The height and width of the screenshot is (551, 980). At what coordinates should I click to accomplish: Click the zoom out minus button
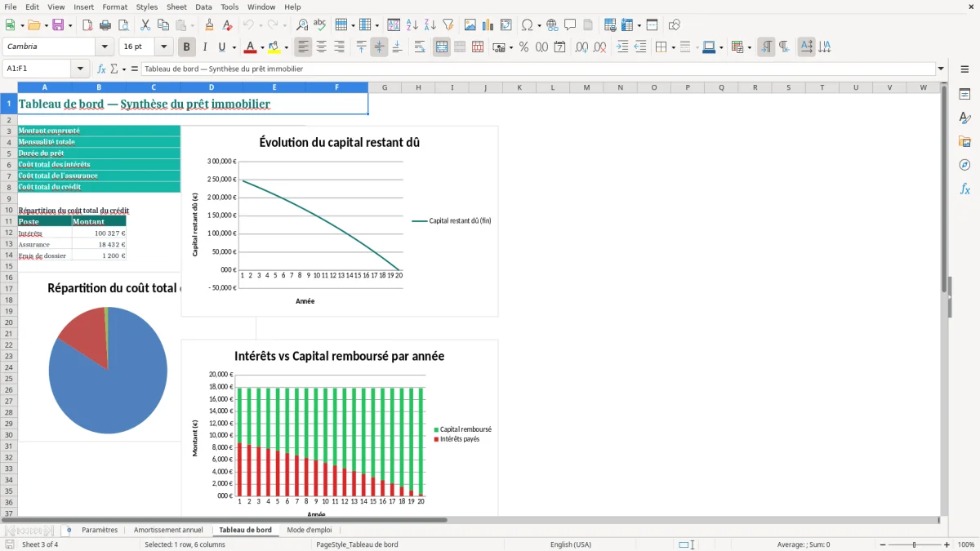pyautogui.click(x=882, y=544)
